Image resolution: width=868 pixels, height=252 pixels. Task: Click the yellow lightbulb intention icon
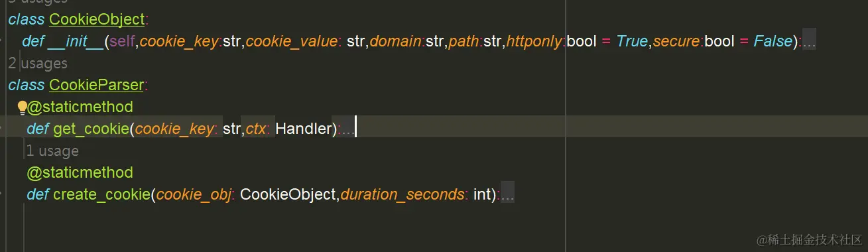coord(22,107)
